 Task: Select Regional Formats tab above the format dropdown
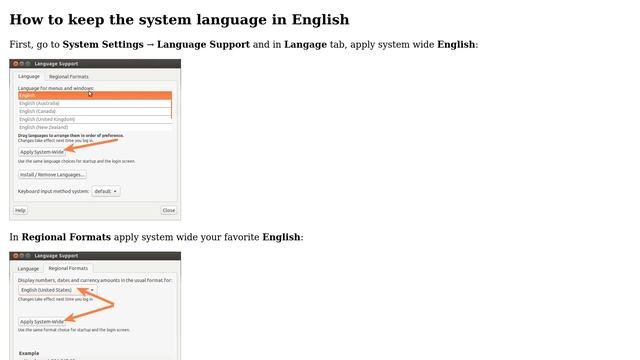[68, 268]
